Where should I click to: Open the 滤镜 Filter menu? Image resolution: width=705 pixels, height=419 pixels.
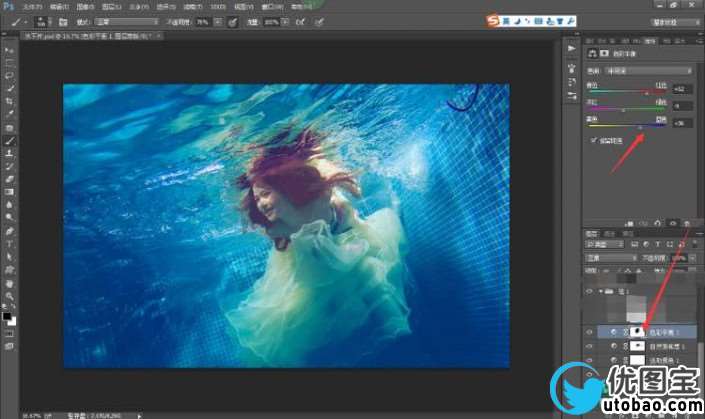[192, 7]
